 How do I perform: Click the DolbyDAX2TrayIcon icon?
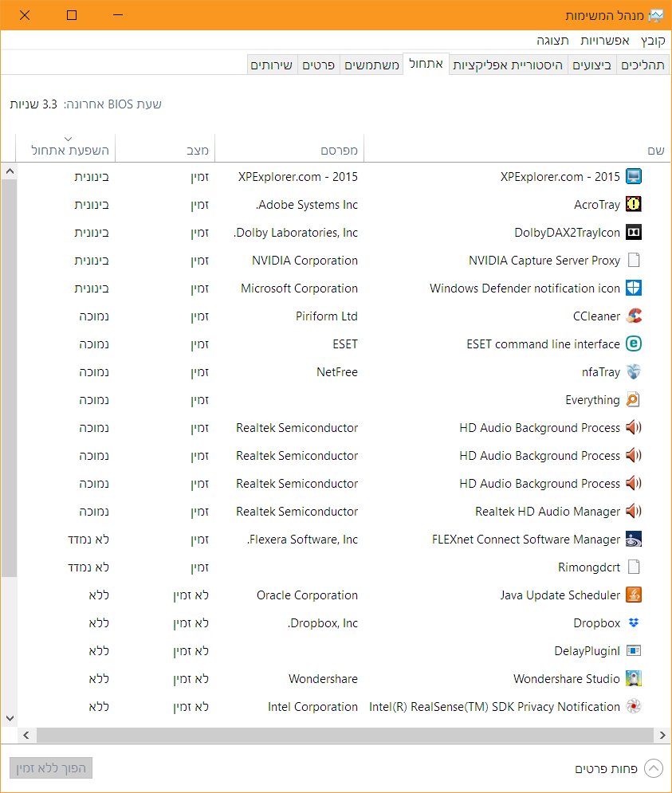pos(634,232)
